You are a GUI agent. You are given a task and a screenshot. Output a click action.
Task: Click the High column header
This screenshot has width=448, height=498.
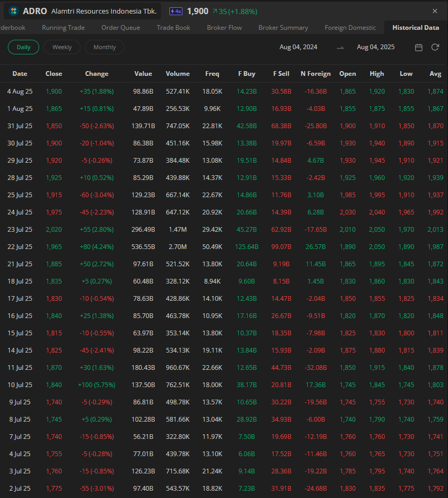[x=376, y=74]
